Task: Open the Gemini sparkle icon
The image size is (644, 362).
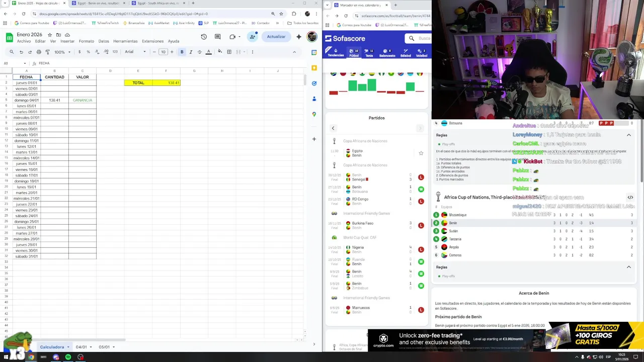Action: (299, 37)
